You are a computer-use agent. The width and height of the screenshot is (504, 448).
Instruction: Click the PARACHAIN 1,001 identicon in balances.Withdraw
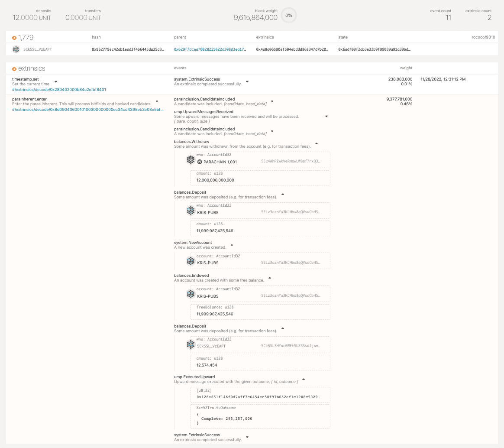coord(191,159)
